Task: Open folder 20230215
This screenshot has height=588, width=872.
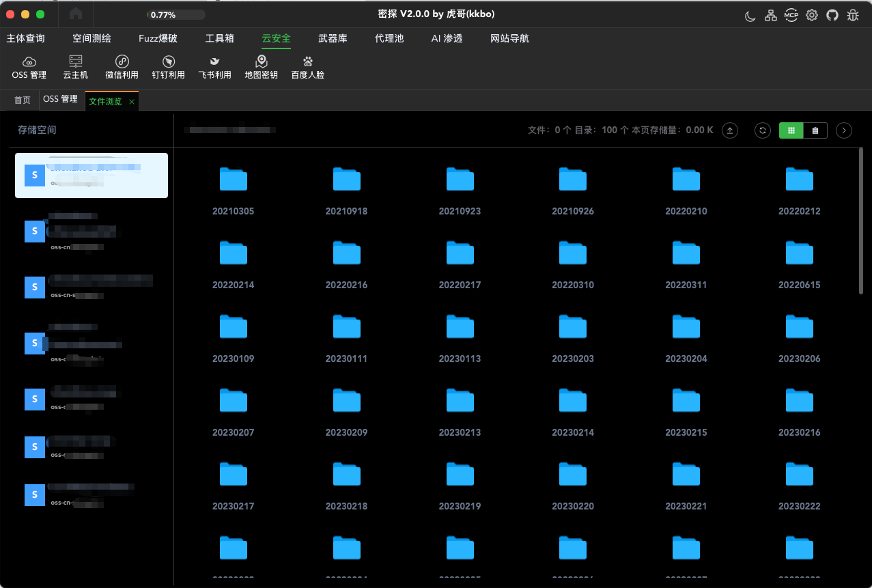Action: pos(686,412)
